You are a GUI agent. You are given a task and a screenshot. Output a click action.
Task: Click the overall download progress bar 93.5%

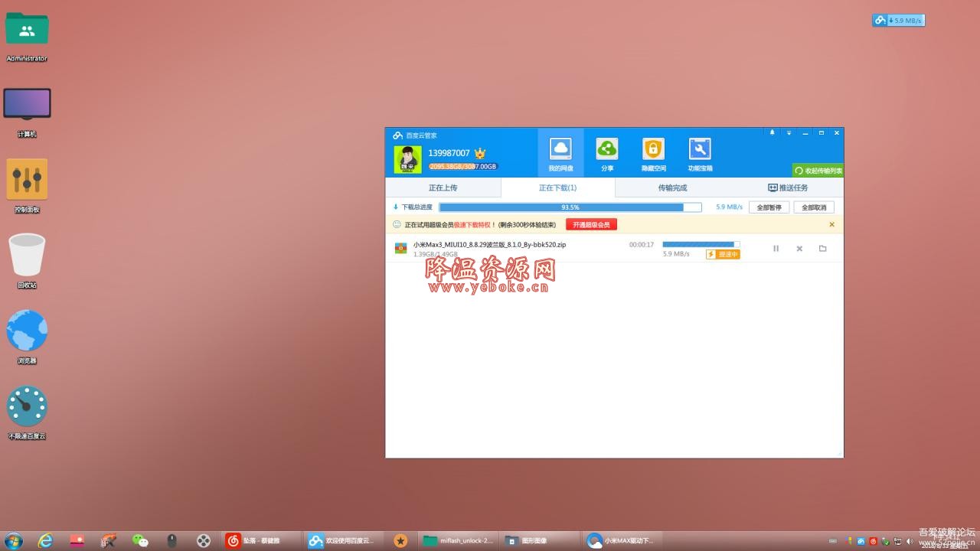(570, 207)
